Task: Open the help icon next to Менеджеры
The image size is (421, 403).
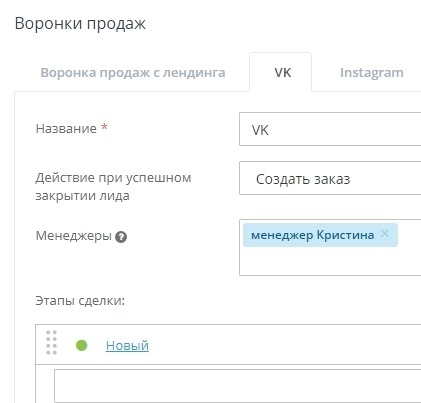Action: coord(121,237)
